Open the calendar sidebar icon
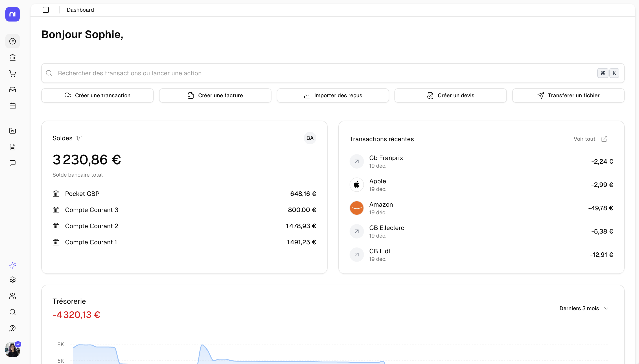This screenshot has height=364, width=639. tap(13, 106)
